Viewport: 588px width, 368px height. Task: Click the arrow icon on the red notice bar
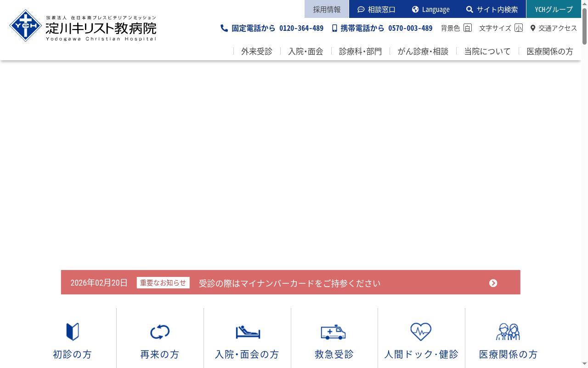coord(493,283)
